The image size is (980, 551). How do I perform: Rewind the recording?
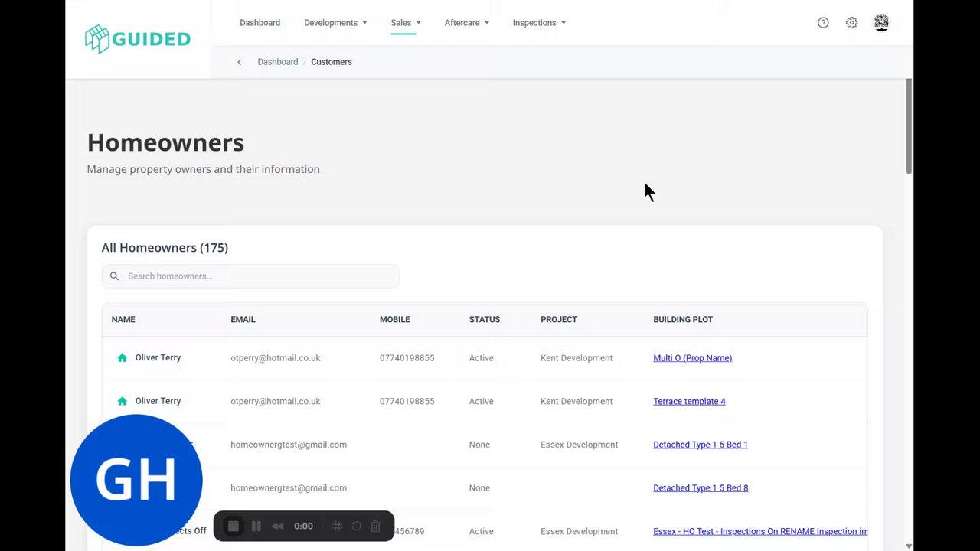click(278, 526)
